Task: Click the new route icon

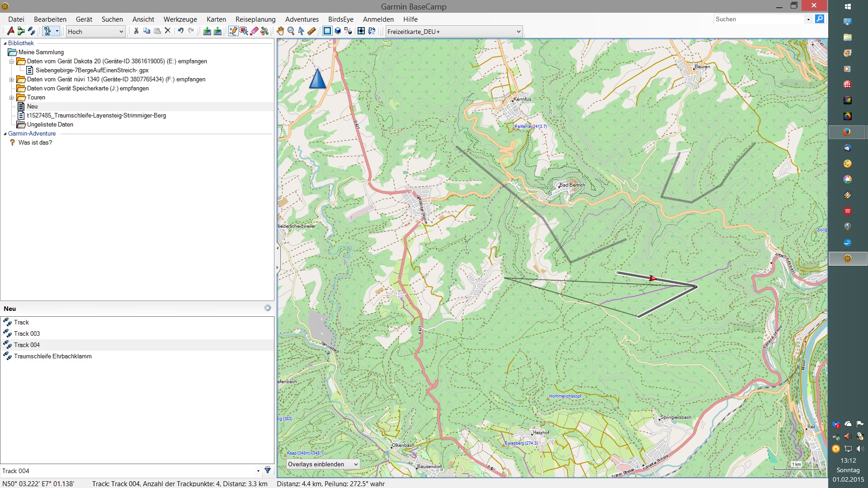Action: click(21, 31)
